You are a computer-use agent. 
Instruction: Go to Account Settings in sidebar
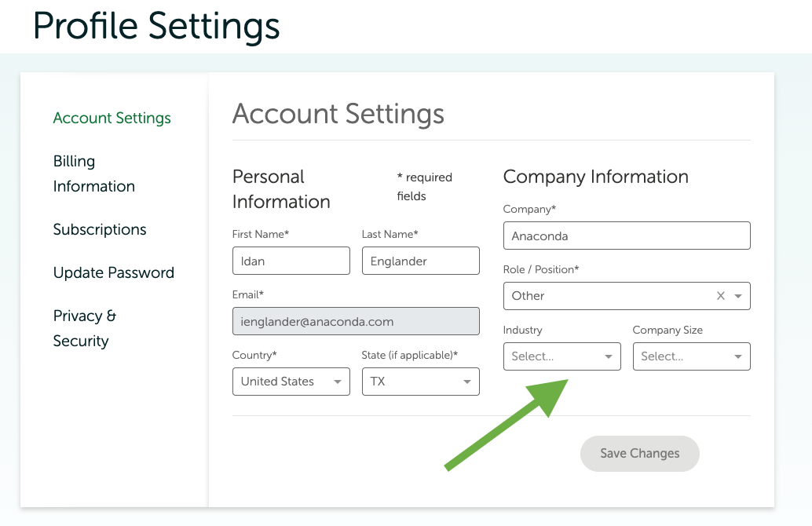[x=112, y=118]
